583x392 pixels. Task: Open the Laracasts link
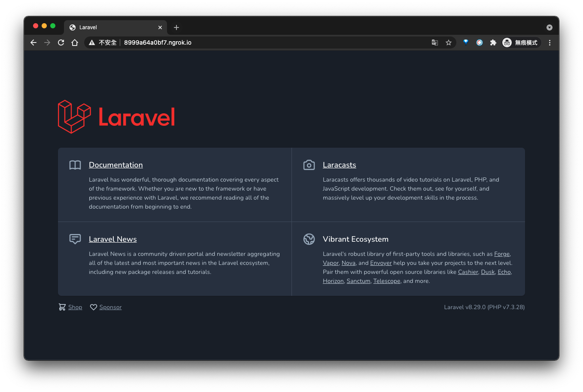pos(340,165)
